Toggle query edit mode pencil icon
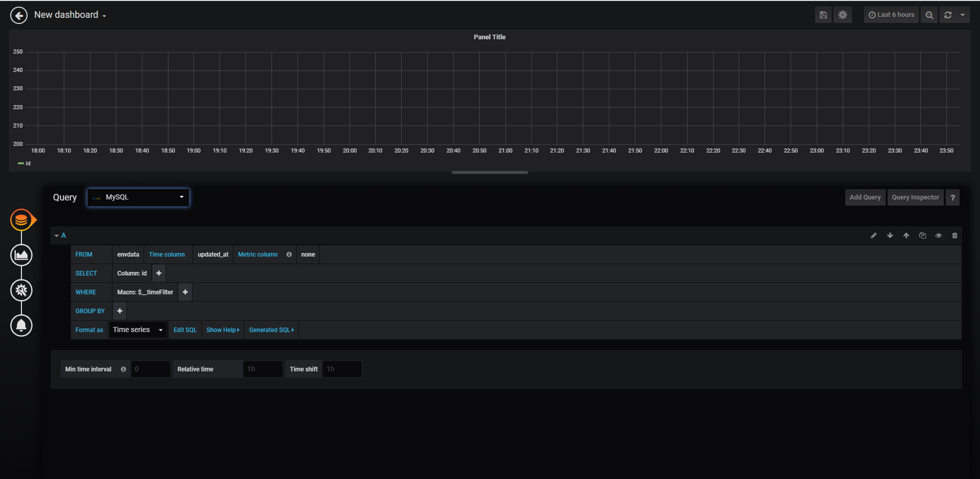This screenshot has height=479, width=980. (x=873, y=236)
